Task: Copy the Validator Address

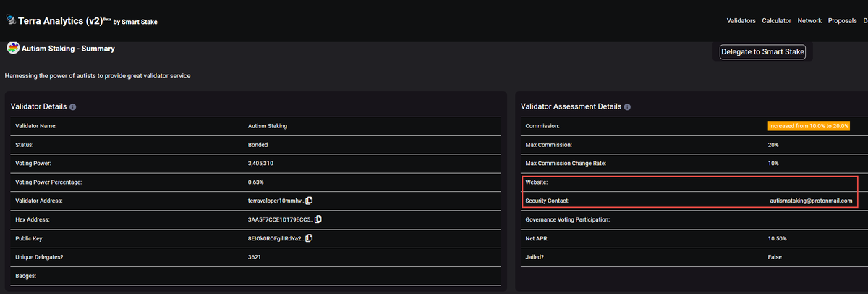Action: click(x=309, y=201)
